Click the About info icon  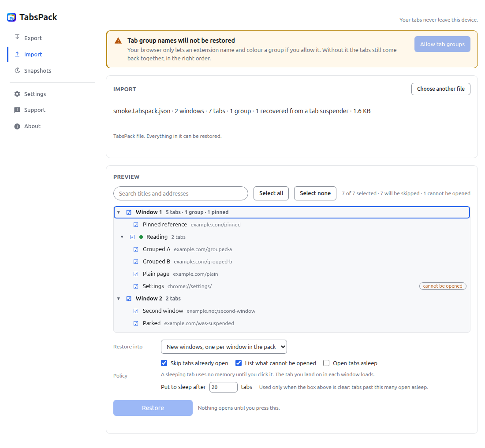pos(17,126)
